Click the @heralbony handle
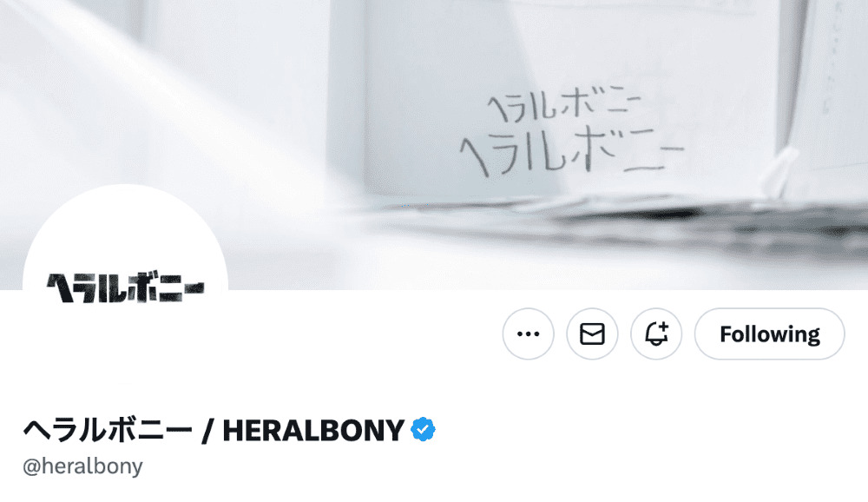Image resolution: width=868 pixels, height=502 pixels. coord(82,466)
